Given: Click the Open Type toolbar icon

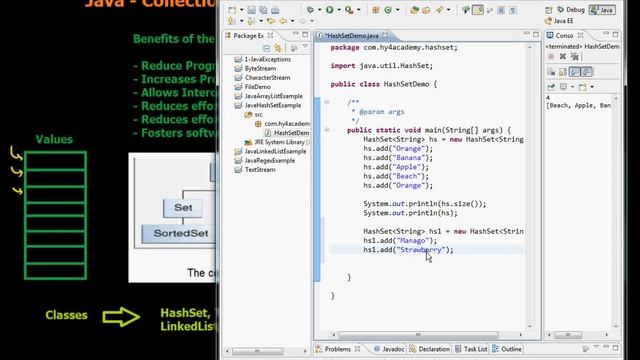Looking at the screenshot, I should pos(414,10).
